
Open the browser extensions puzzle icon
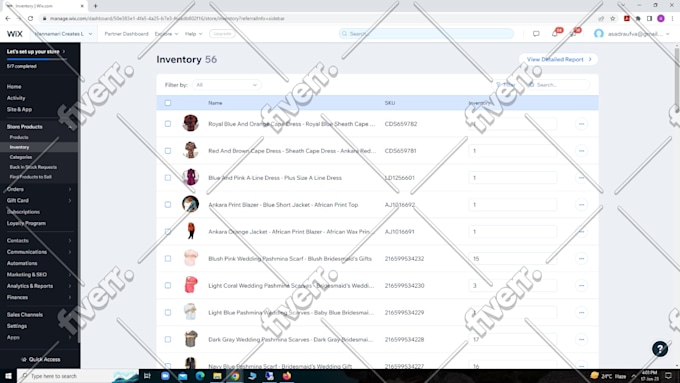point(638,18)
